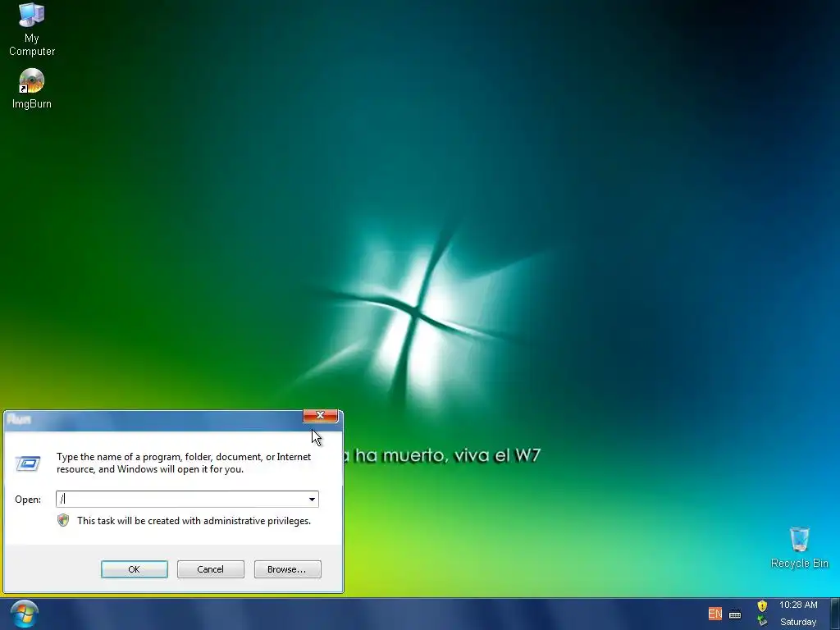Screen dimensions: 840x630
Task: Click the Show Desktop strip at taskbar end
Action: click(835, 614)
